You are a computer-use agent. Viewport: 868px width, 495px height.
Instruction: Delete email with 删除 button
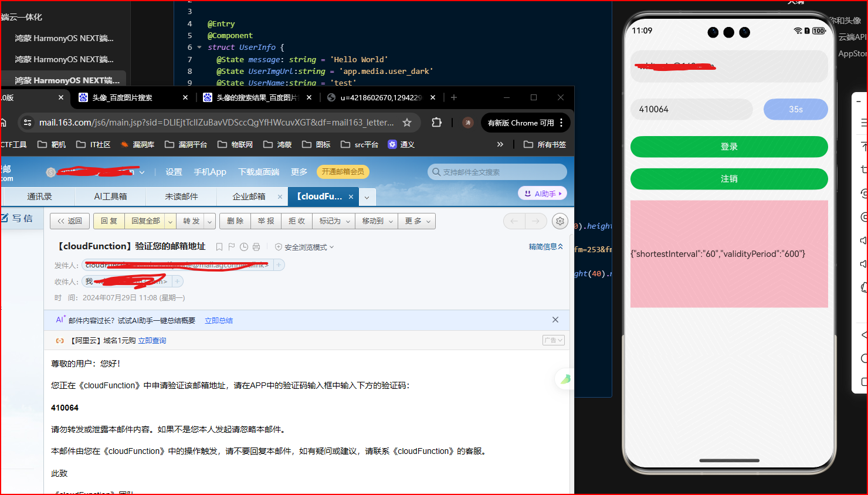click(x=235, y=221)
